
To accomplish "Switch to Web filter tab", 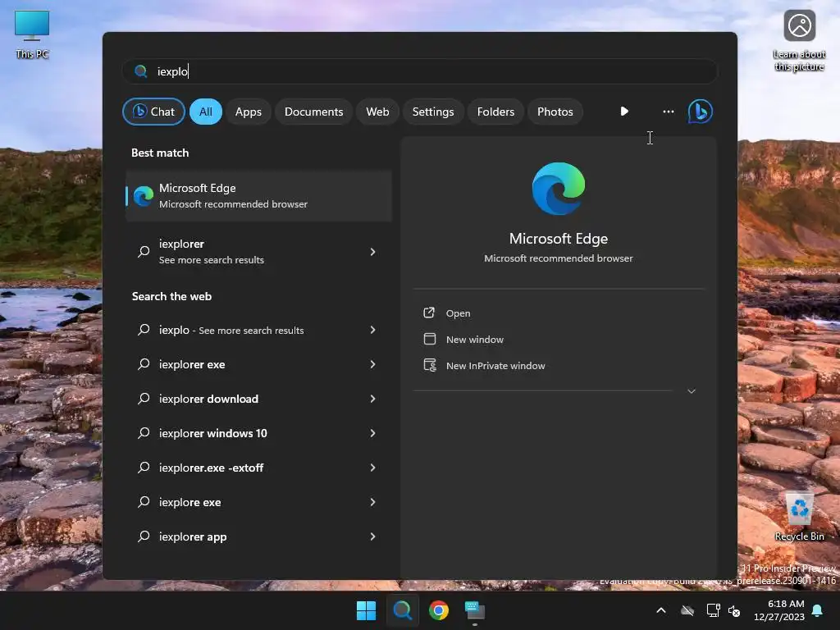I will 377,112.
